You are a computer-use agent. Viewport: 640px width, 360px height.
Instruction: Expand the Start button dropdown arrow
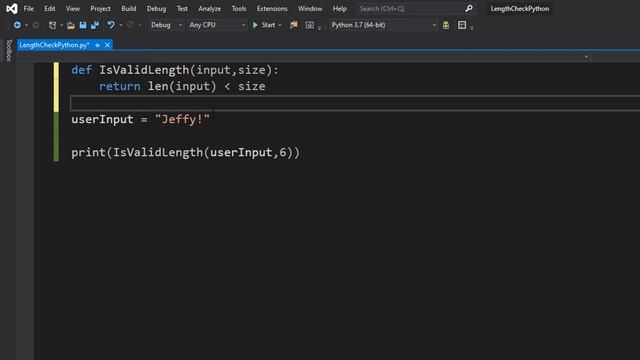(x=280, y=25)
